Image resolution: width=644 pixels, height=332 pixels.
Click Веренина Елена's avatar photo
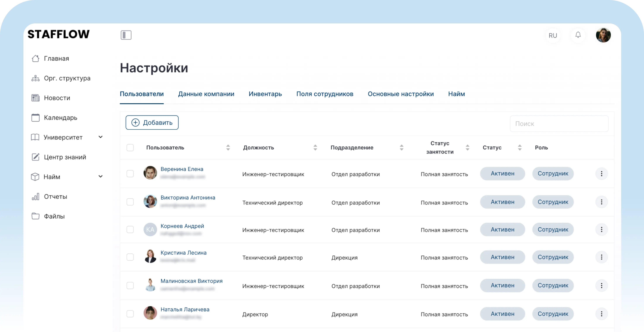click(x=150, y=173)
